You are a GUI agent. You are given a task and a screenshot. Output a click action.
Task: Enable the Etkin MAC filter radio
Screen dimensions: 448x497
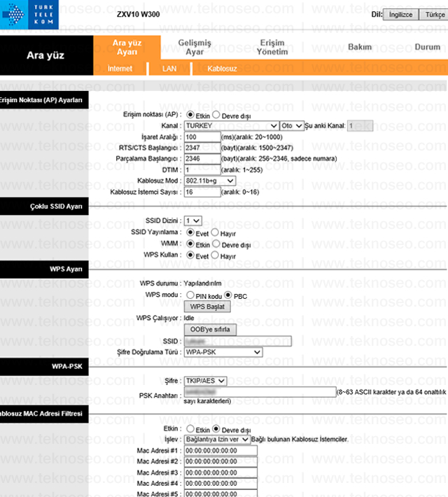190,429
